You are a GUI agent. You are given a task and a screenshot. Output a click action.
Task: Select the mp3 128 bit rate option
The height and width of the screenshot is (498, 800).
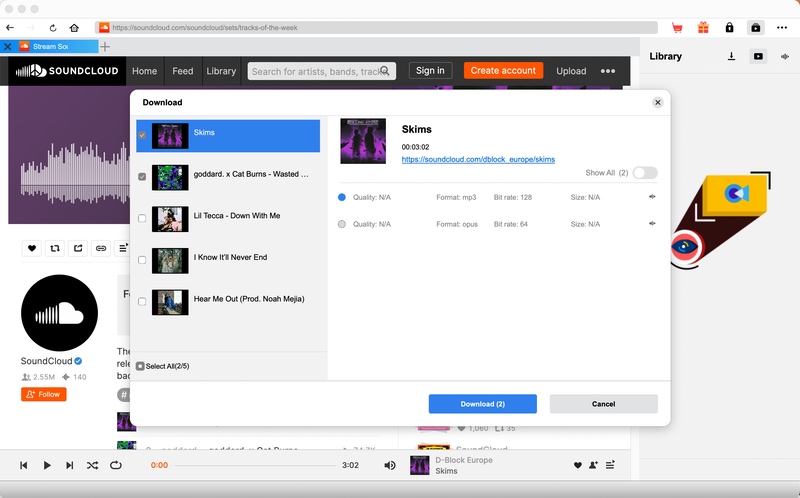[342, 197]
